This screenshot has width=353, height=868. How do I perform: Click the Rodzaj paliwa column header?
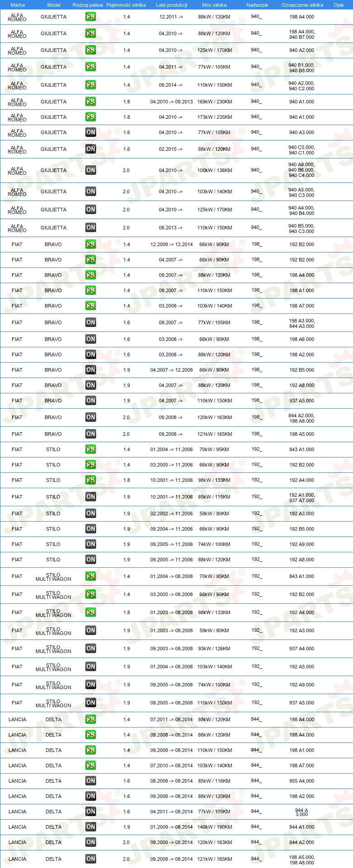pyautogui.click(x=88, y=5)
